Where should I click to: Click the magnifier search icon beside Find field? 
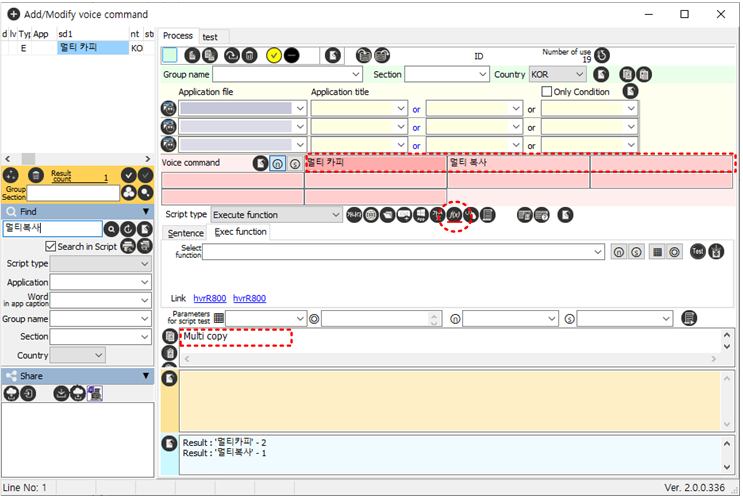[112, 229]
